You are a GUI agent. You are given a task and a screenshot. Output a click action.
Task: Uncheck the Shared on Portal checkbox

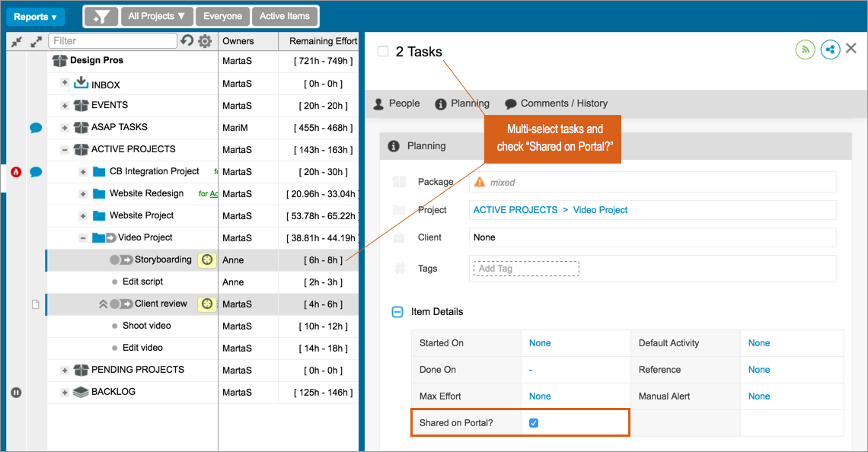point(533,422)
